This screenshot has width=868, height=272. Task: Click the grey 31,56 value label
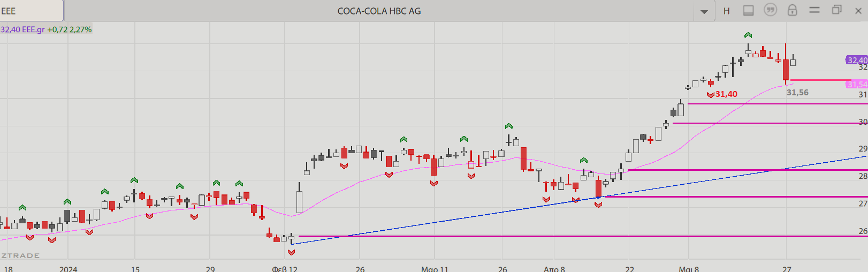(797, 93)
